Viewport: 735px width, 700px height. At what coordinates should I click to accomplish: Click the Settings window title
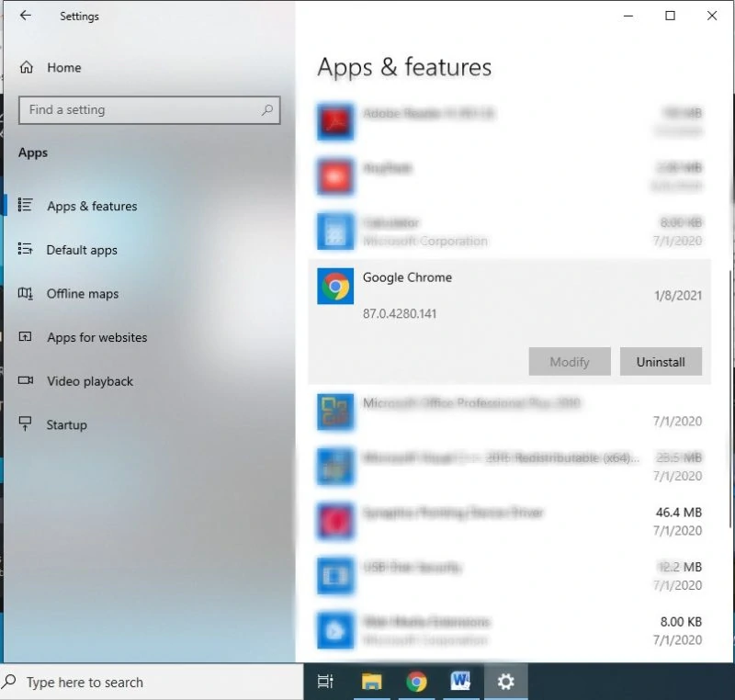[79, 17]
